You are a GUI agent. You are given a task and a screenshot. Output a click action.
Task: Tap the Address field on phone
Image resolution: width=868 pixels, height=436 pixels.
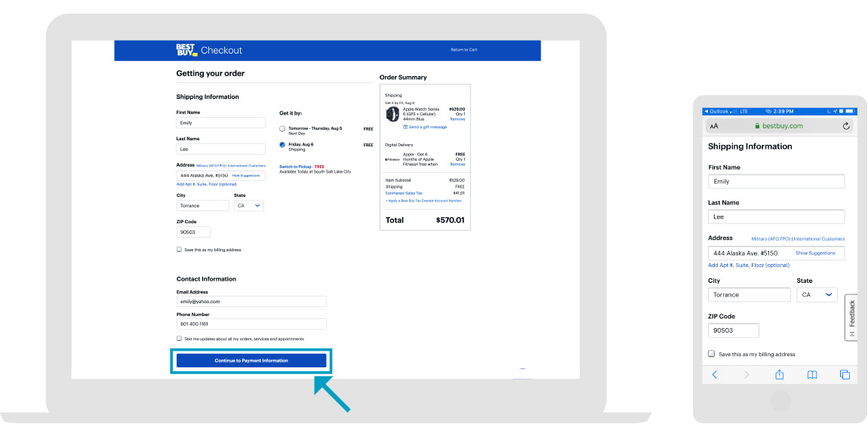click(x=776, y=253)
